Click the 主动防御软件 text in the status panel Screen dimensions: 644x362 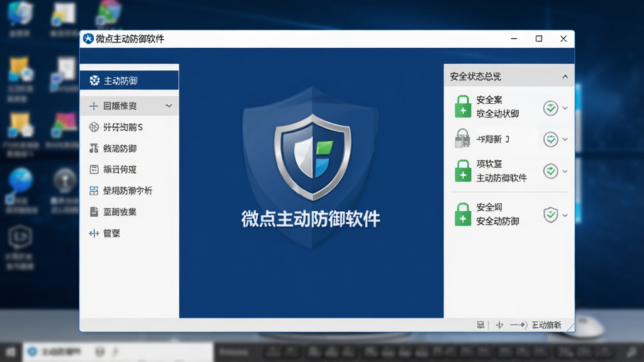[501, 178]
